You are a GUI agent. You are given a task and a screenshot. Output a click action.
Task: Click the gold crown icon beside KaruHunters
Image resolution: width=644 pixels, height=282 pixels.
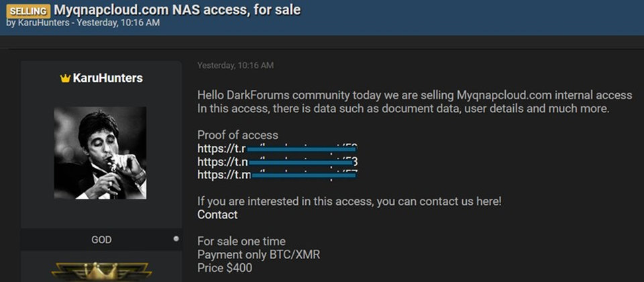(x=65, y=79)
